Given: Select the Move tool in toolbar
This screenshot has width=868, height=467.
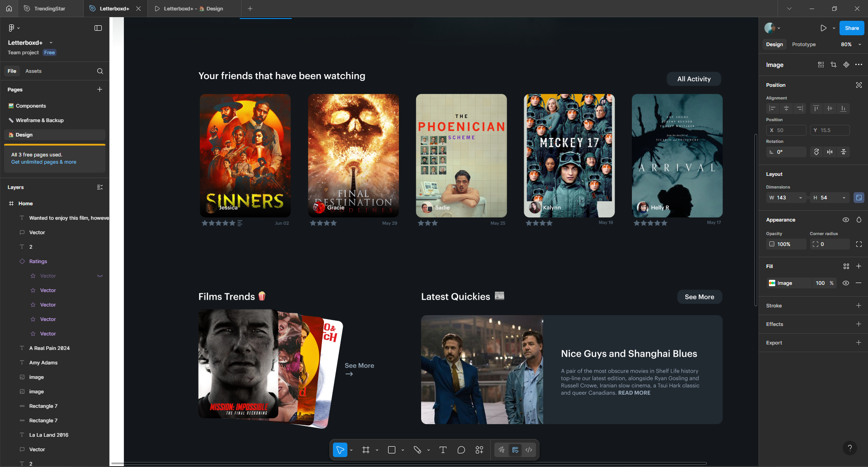Looking at the screenshot, I should click(x=340, y=450).
